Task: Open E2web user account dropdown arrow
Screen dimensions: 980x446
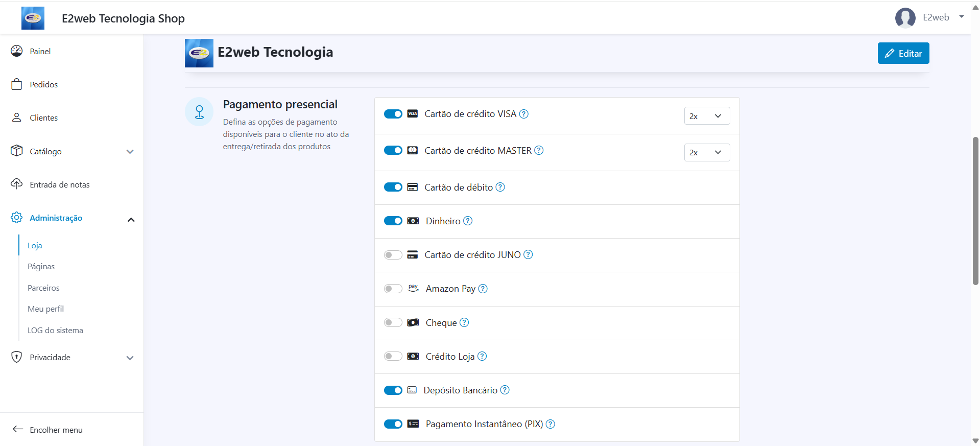Action: pos(962,17)
